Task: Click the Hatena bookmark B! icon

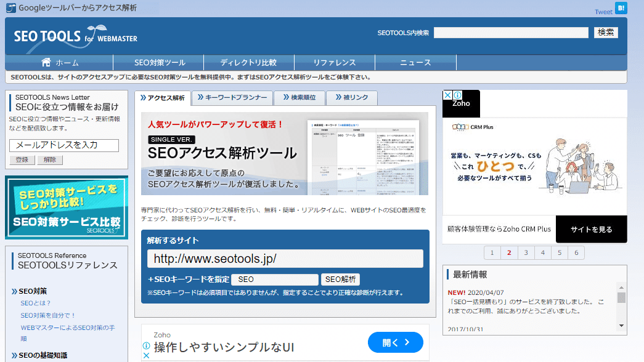Action: (621, 7)
